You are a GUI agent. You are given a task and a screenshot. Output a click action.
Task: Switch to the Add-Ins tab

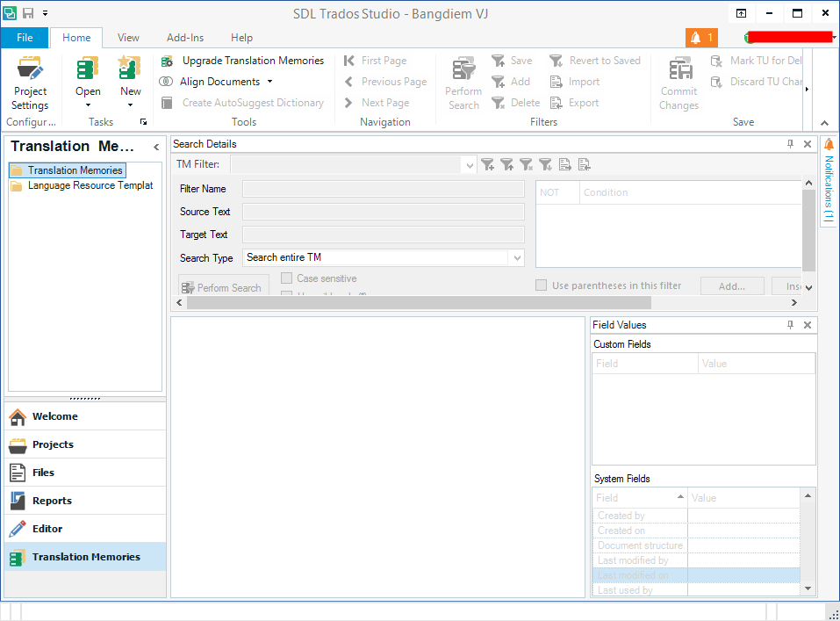click(x=185, y=38)
